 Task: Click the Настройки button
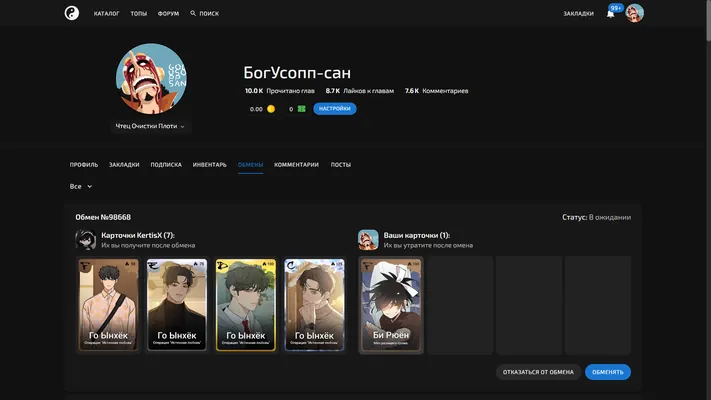click(335, 109)
